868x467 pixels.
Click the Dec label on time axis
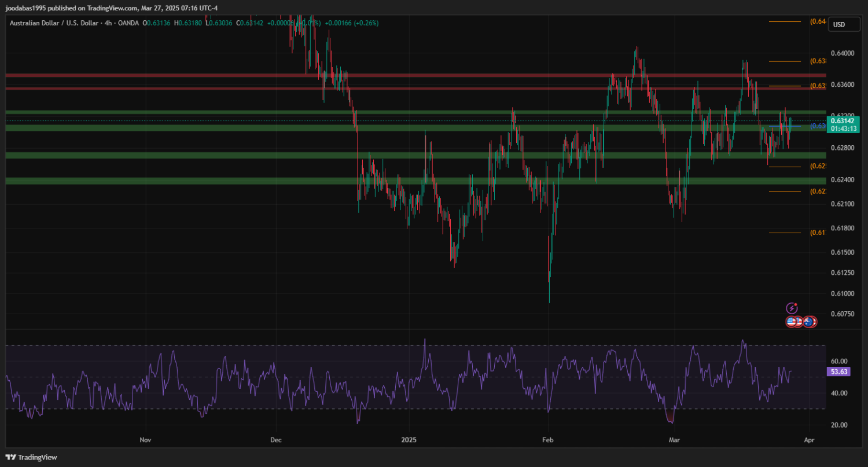pyautogui.click(x=275, y=440)
